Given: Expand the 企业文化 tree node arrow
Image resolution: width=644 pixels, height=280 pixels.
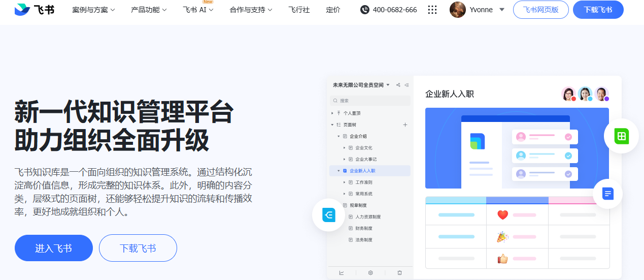Looking at the screenshot, I should (345, 148).
